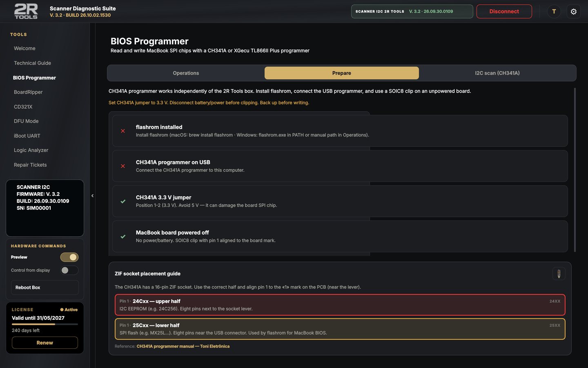
Task: Open the settings gear icon
Action: (x=573, y=11)
